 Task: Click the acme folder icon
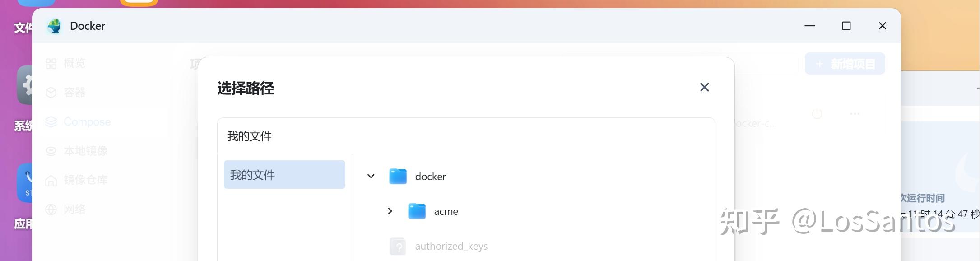pyautogui.click(x=415, y=211)
